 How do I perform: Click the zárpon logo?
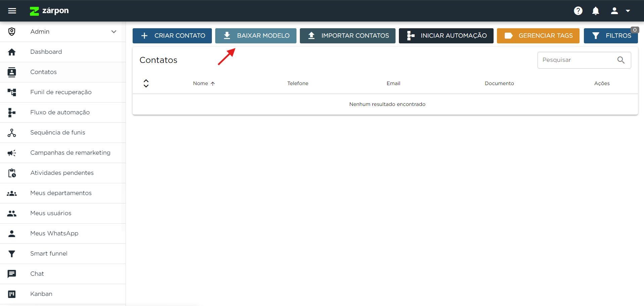point(49,11)
